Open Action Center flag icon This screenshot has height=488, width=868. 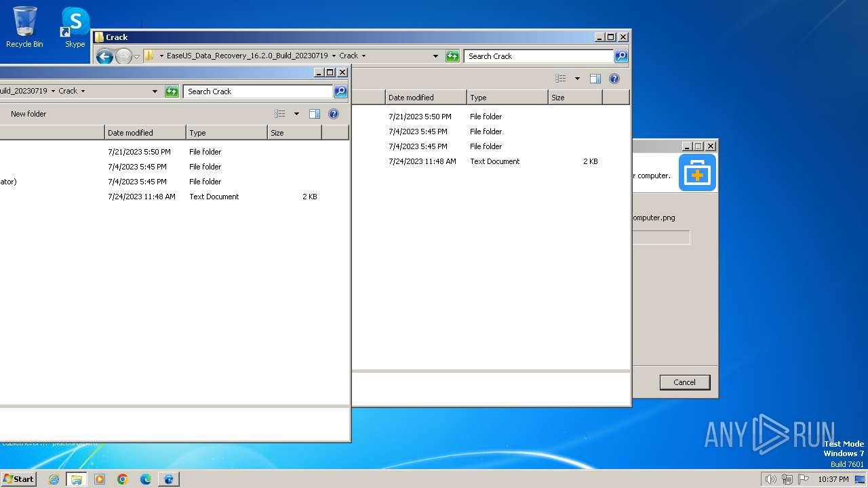[804, 479]
